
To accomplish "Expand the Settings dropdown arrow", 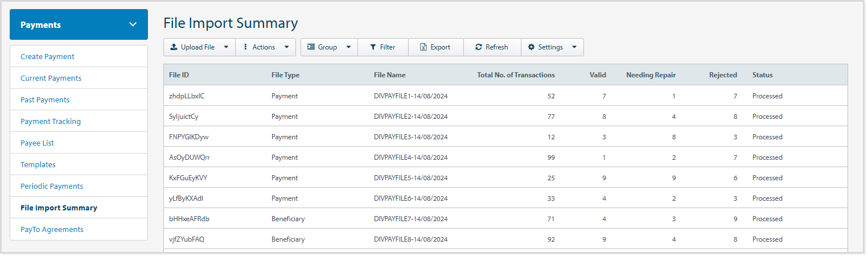I will (574, 47).
